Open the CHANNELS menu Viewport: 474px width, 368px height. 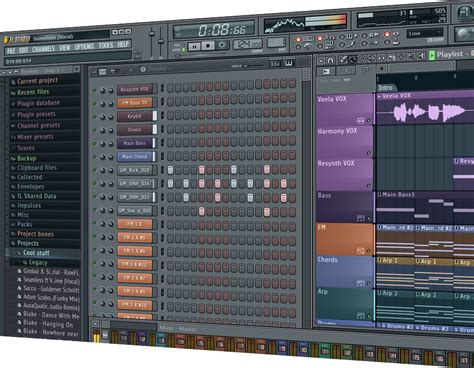[x=43, y=49]
